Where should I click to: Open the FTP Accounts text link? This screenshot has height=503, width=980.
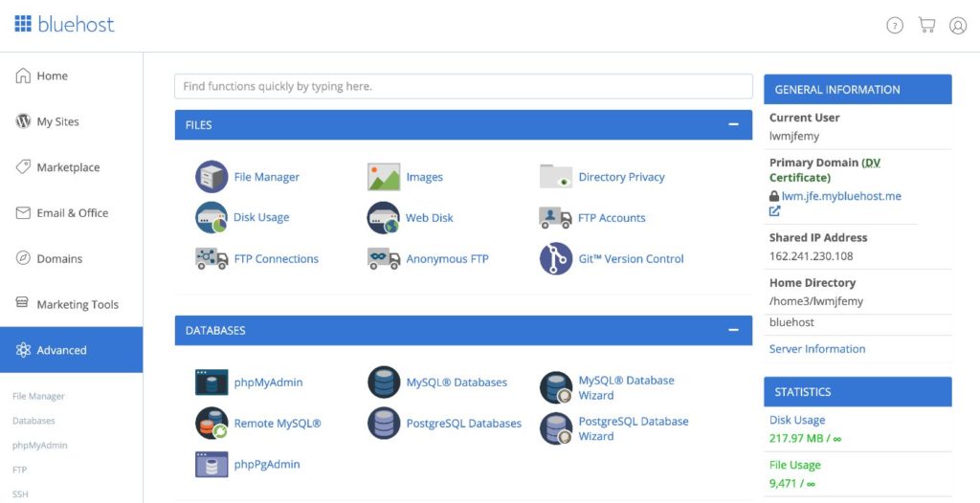point(612,217)
